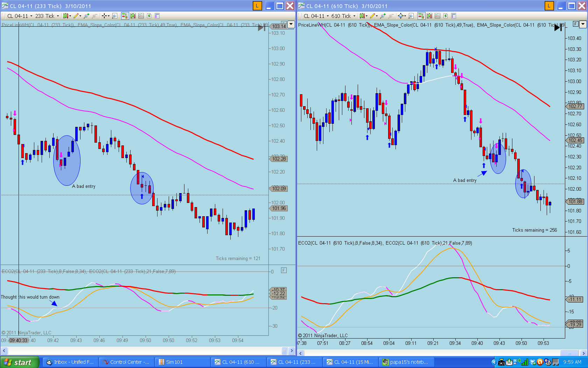Viewport: 588px width, 368px height.
Task: Switch to CL 04-11 (610 ... taskbar item
Action: tap(238, 362)
